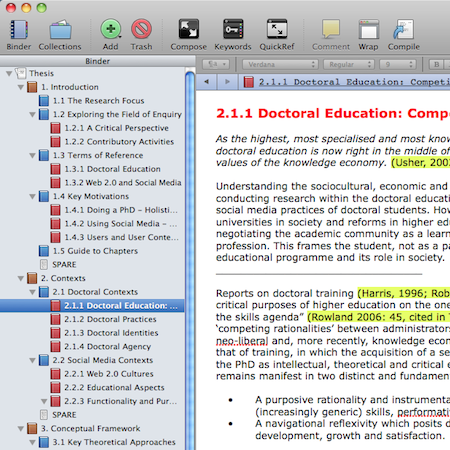
Task: Click the page icon beside SPARE under Contexts
Action: coord(44,415)
